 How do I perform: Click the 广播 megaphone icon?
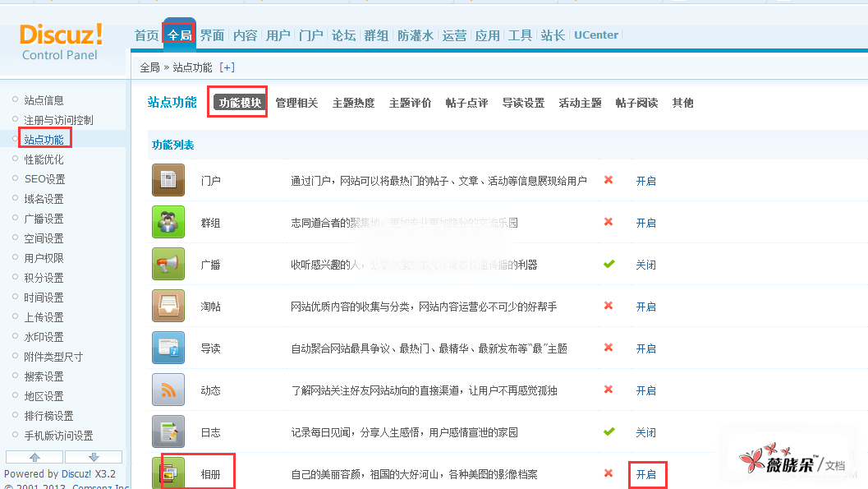point(168,264)
